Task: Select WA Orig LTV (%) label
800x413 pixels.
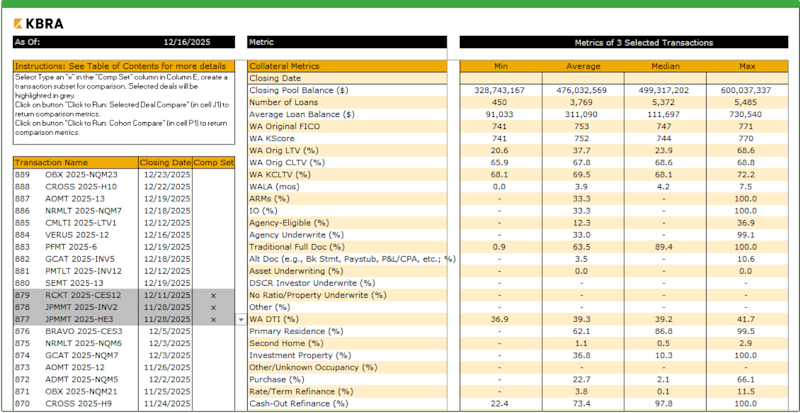Action: pos(282,151)
